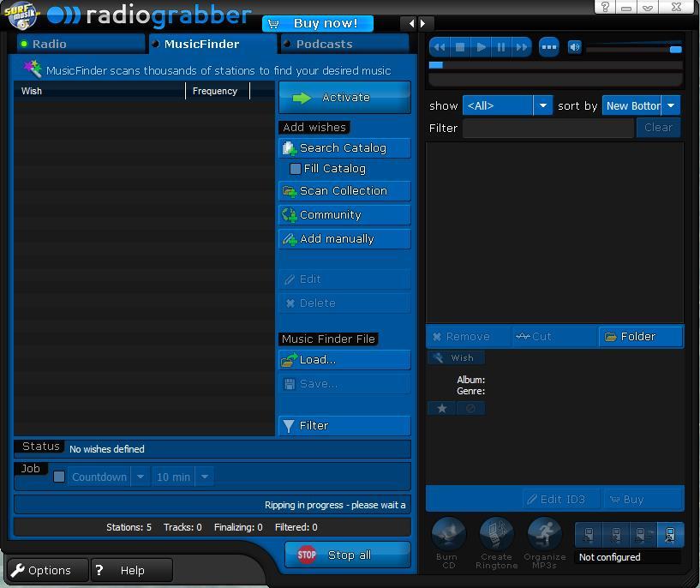Open the 10 min duration dropdown

tap(204, 477)
